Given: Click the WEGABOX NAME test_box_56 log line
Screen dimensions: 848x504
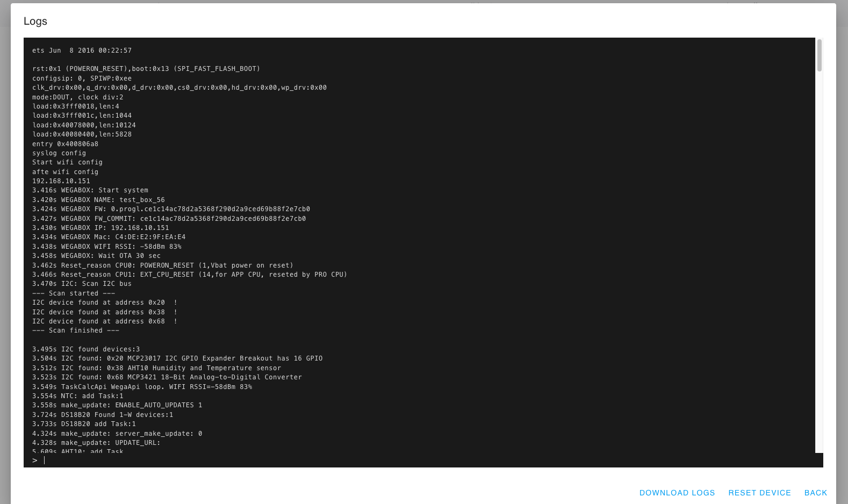Looking at the screenshot, I should coord(98,200).
